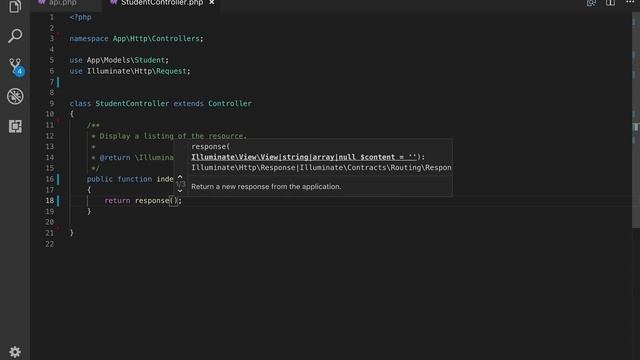Viewport: 640px width, 360px height.
Task: Click the '<?php' opening tag
Action: (x=80, y=17)
